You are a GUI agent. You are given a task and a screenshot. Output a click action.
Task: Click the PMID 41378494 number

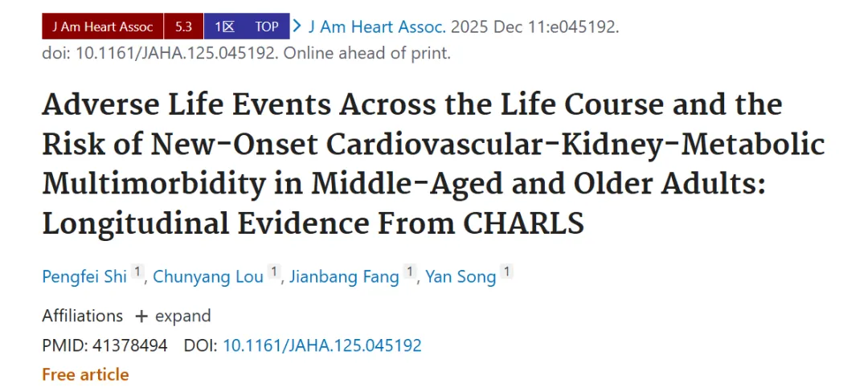pos(129,346)
